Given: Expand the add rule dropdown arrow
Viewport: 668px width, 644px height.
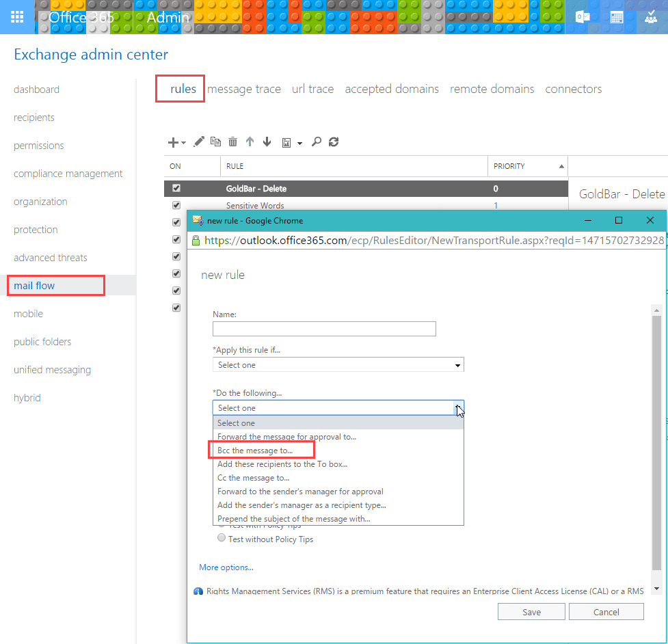Looking at the screenshot, I should 184,143.
